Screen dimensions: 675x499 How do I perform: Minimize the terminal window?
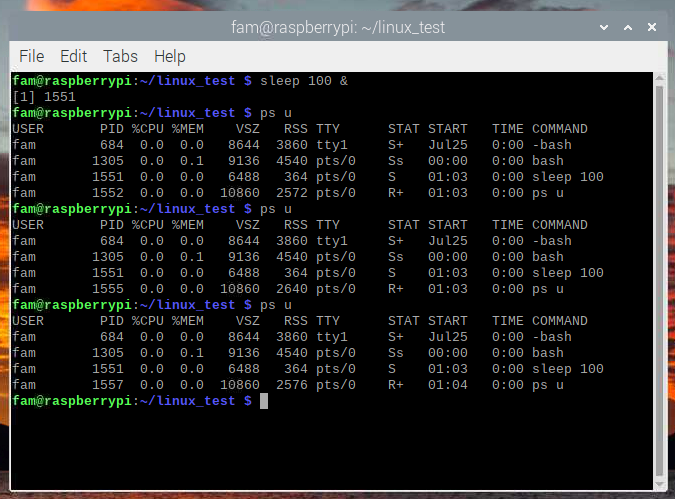click(x=604, y=28)
